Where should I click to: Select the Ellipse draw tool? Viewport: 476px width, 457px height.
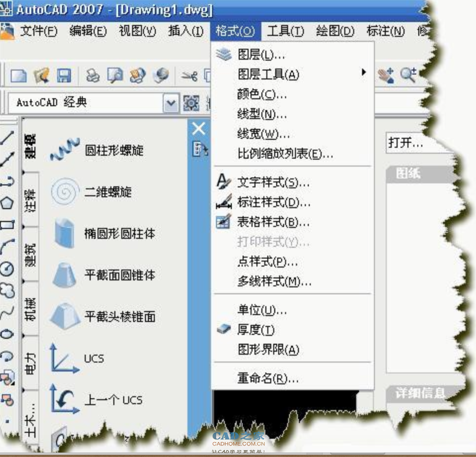7,334
